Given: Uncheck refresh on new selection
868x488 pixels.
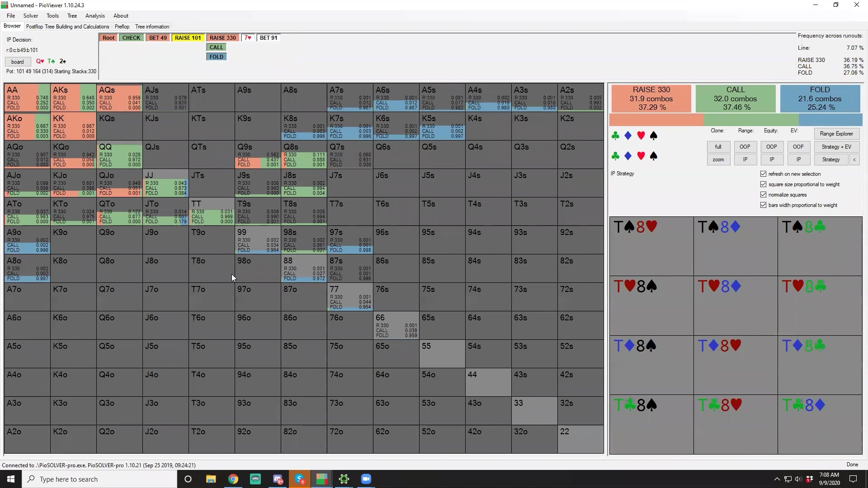Looking at the screenshot, I should pos(764,174).
